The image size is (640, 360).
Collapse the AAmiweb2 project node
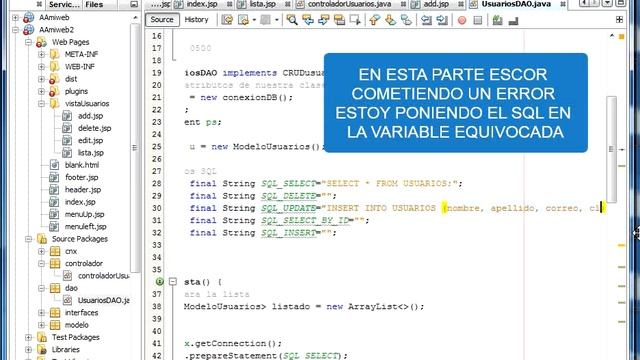click(16, 30)
